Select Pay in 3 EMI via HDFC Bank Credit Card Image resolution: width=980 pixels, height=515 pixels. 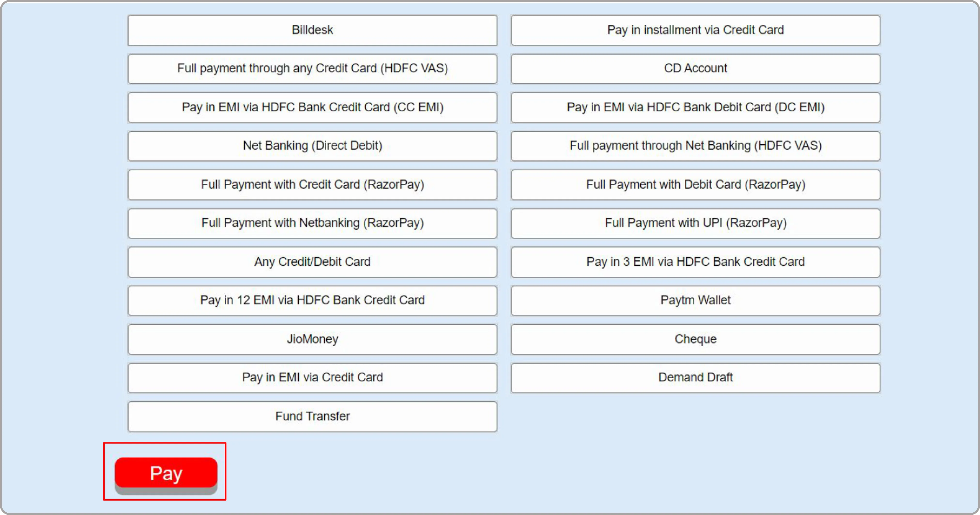tap(696, 262)
